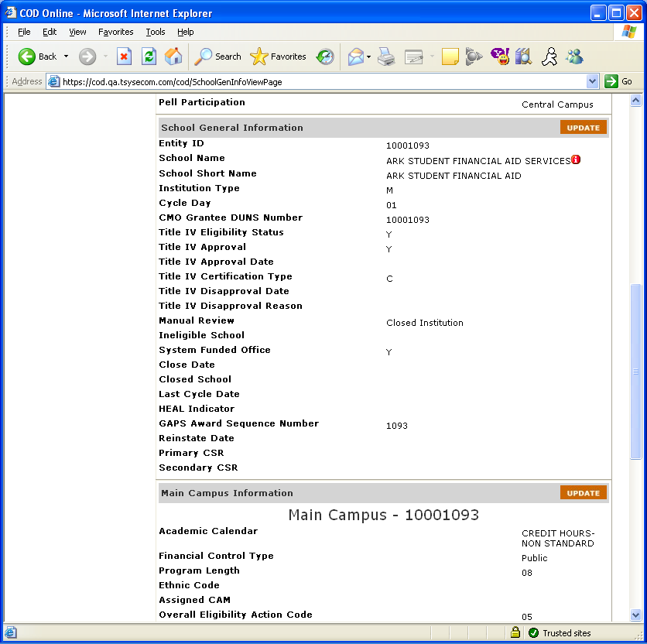Open the Messenger icon in the toolbar
The image size is (647, 644).
click(x=574, y=57)
